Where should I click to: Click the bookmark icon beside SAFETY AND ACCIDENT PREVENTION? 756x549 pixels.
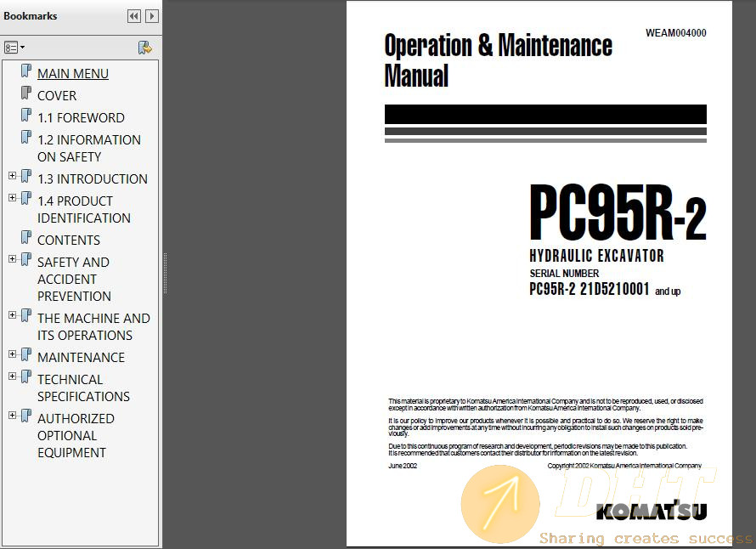pyautogui.click(x=26, y=260)
